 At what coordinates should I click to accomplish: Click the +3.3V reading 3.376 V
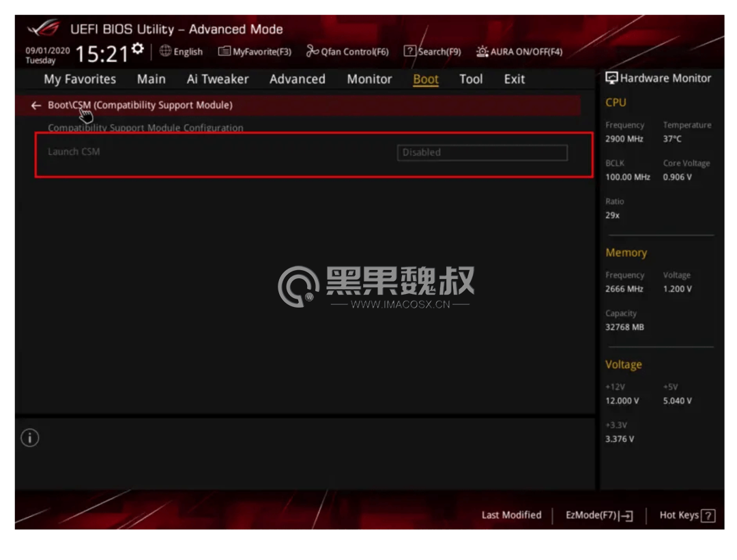click(620, 439)
